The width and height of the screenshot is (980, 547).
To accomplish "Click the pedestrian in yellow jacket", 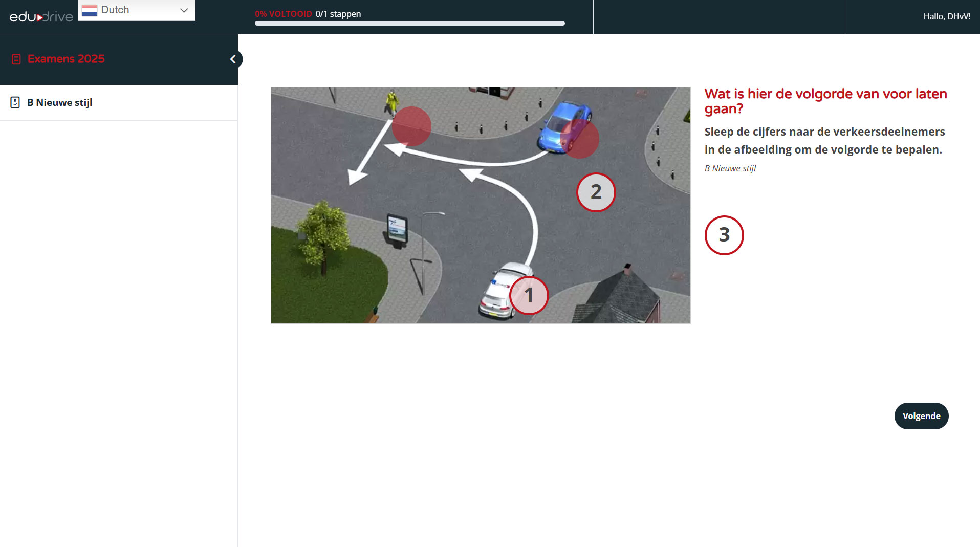I will tap(391, 102).
